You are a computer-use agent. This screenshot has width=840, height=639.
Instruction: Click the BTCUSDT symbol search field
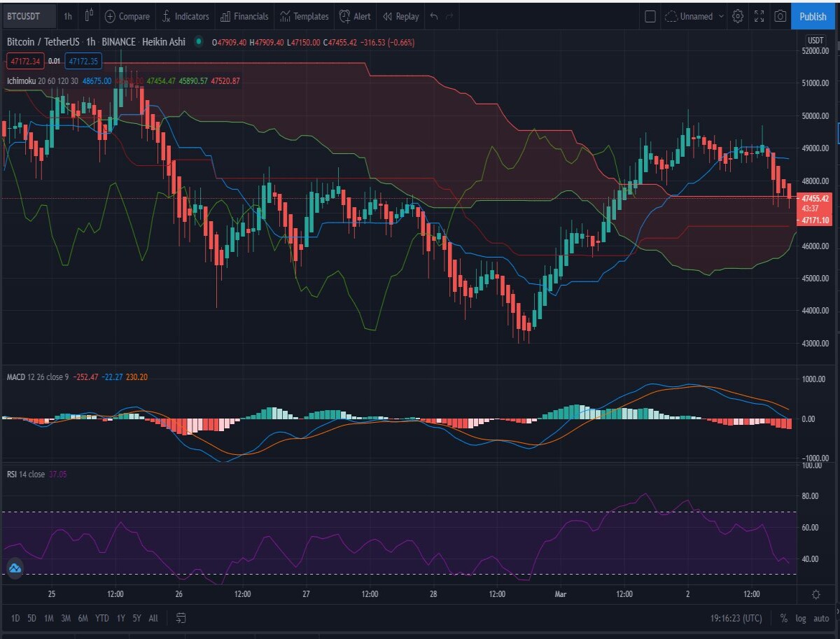coord(27,16)
